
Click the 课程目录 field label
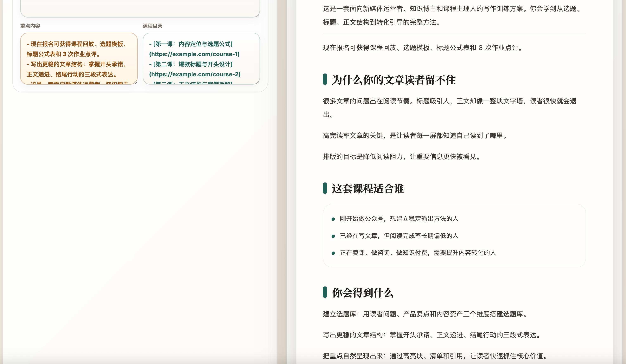coord(153,26)
